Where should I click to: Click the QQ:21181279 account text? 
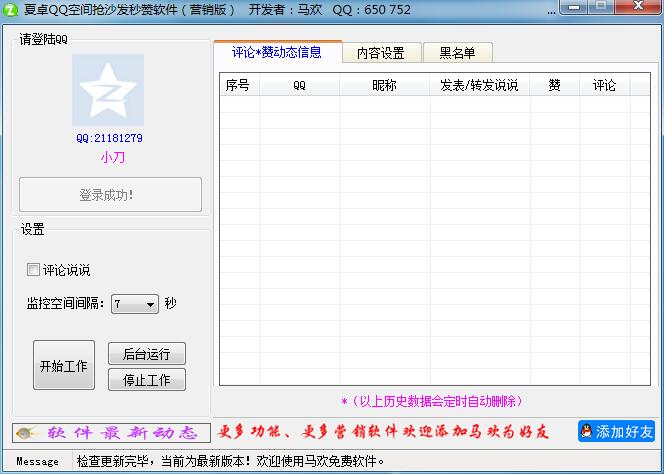pos(109,138)
